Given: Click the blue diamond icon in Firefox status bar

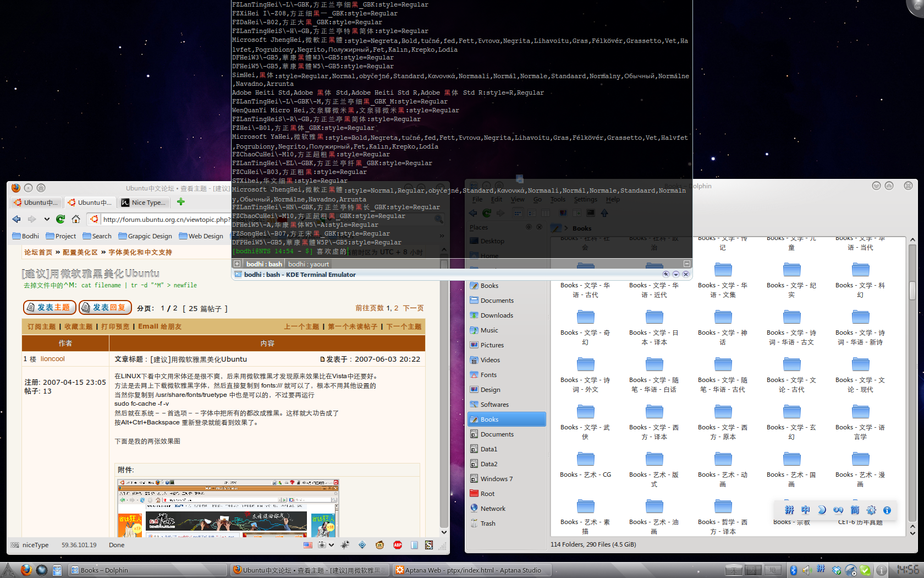Looking at the screenshot, I should click(x=362, y=545).
